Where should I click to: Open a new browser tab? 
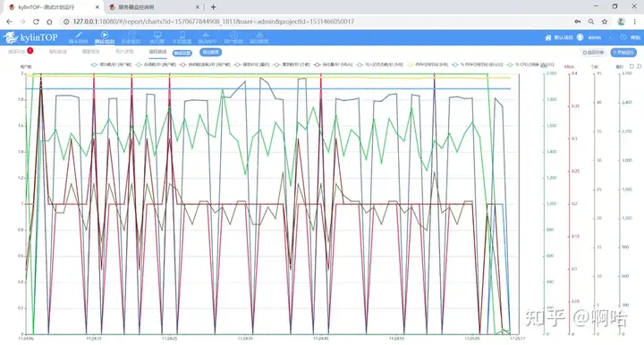(x=213, y=7)
